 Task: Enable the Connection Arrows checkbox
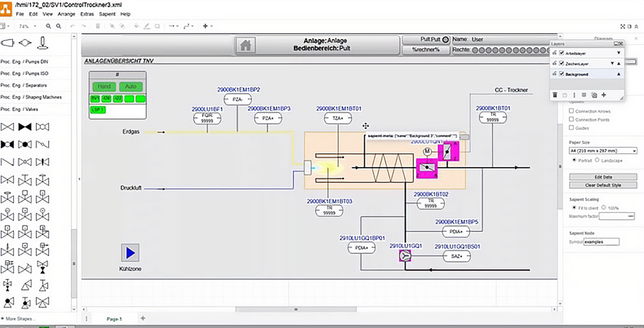point(570,111)
